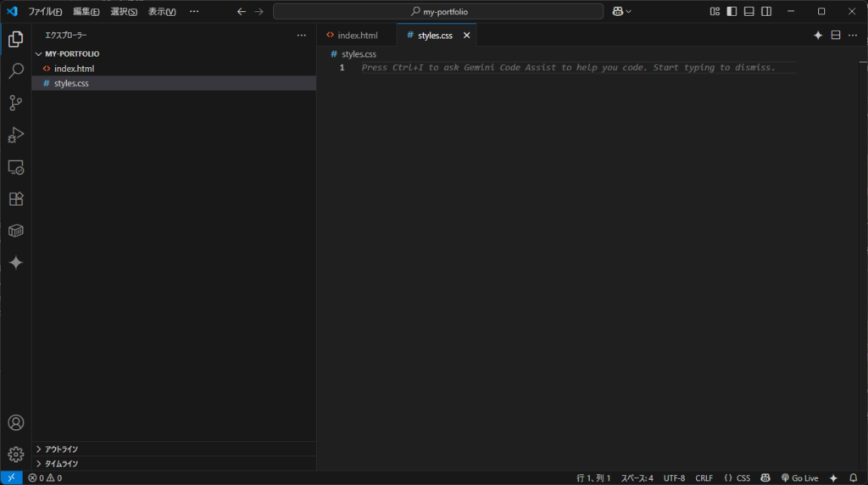Click the 行 1, 列 1 cursor position
This screenshot has width=868, height=485.
[x=593, y=478]
